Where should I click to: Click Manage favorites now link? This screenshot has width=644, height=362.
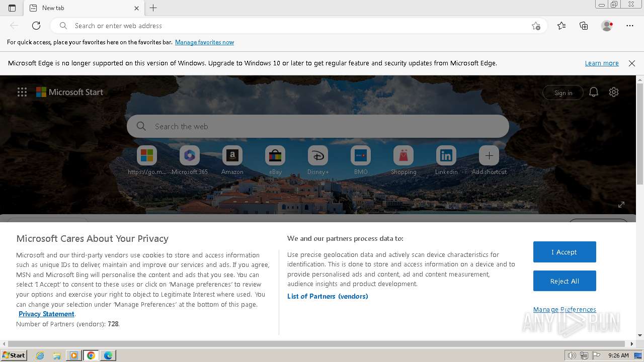pyautogui.click(x=204, y=42)
